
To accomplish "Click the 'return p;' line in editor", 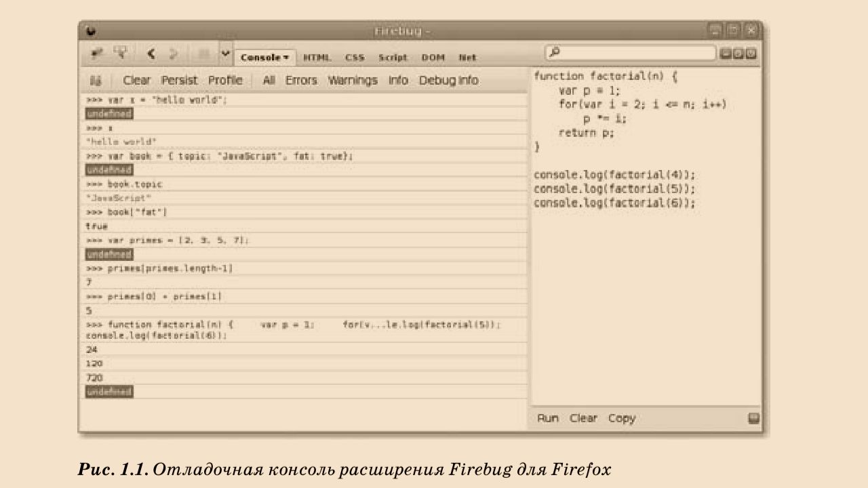I will coord(586,133).
